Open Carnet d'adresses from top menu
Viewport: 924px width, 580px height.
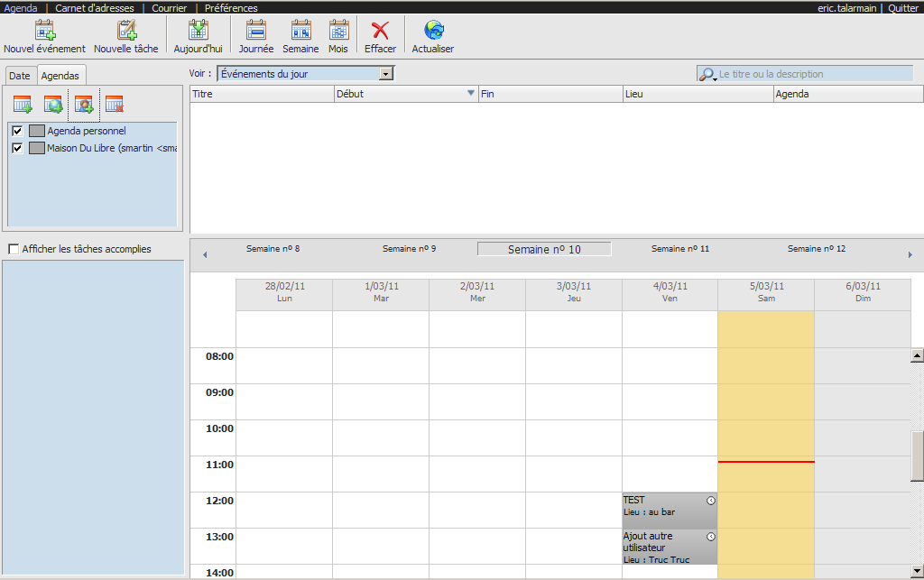[94, 7]
